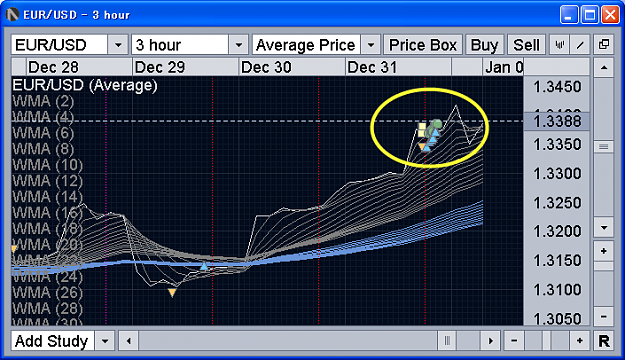Click the 1.3100 price axis label

[x=557, y=289]
